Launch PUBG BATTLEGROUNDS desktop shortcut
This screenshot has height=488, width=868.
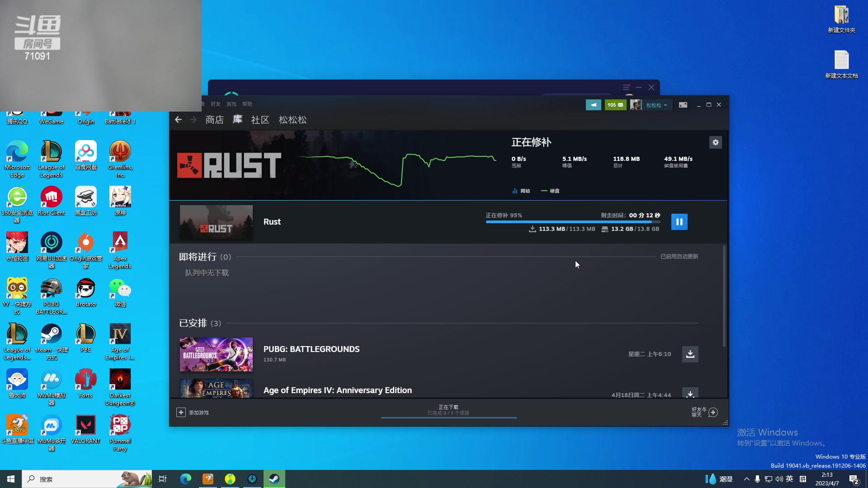(x=52, y=296)
